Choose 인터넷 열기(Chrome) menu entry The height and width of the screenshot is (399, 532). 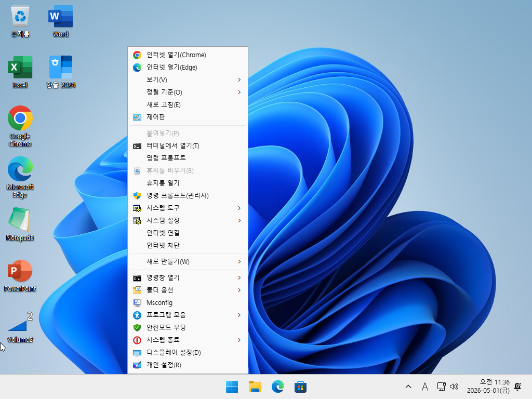pos(188,55)
